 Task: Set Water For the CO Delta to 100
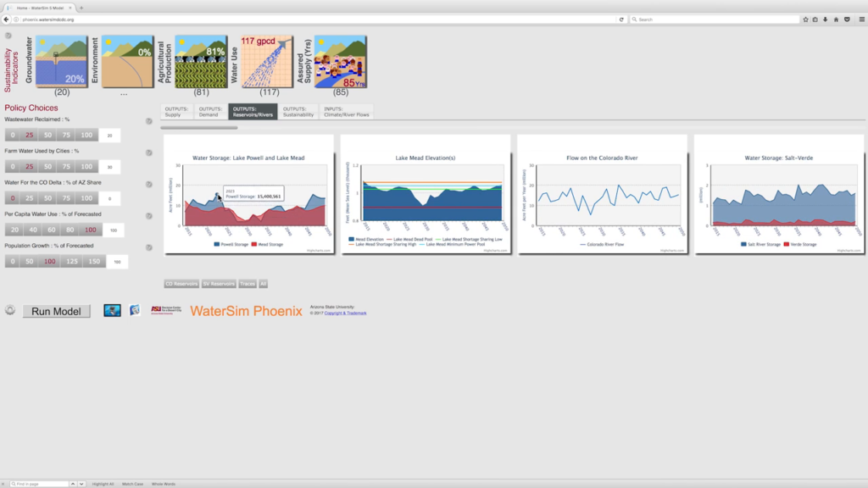tap(86, 198)
